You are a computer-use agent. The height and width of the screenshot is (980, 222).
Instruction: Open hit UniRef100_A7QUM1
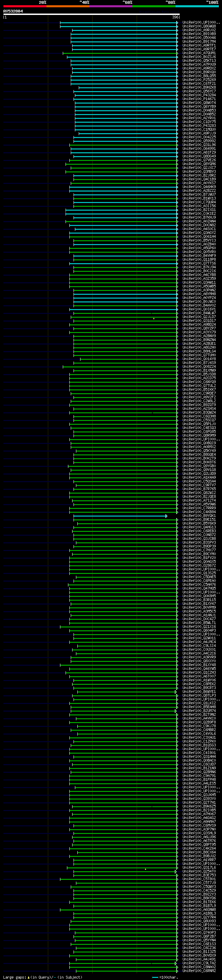point(199,53)
